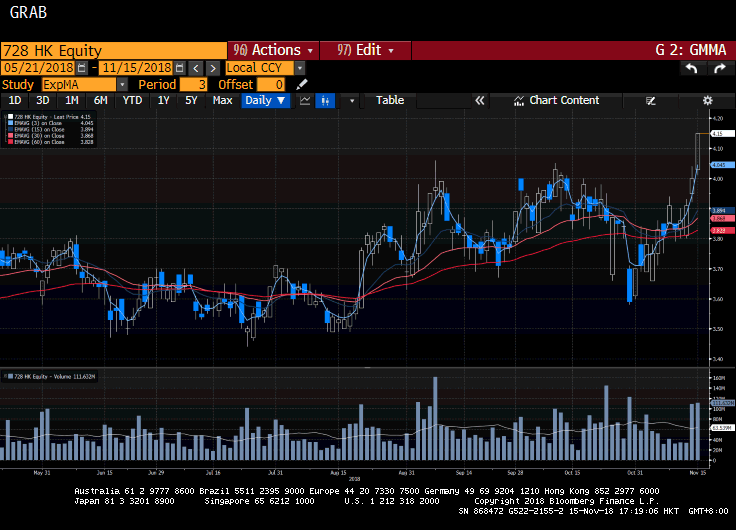Click the empty field next to Table
Image resolution: width=736 pixels, height=530 pixels.
[444, 100]
